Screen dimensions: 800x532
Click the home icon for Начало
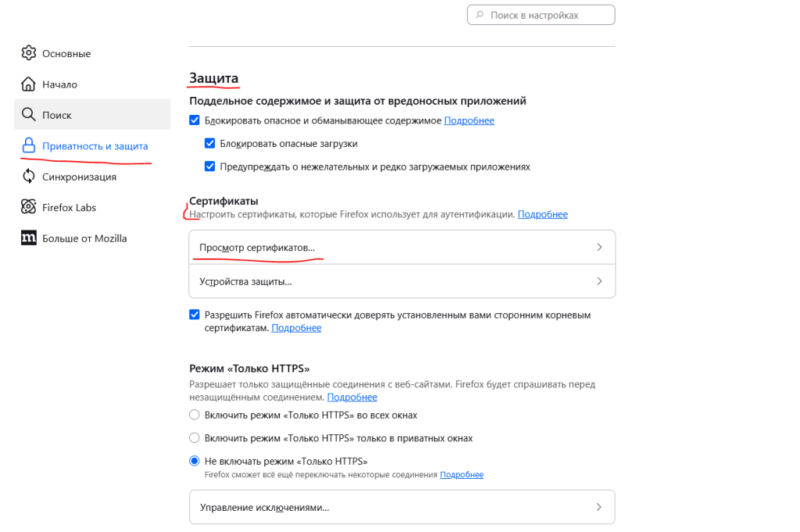(29, 84)
